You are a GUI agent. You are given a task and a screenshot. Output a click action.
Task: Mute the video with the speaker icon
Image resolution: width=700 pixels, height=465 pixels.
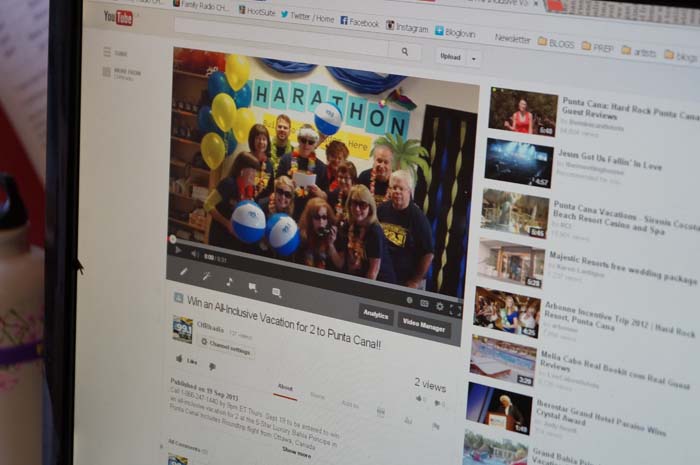(x=195, y=254)
